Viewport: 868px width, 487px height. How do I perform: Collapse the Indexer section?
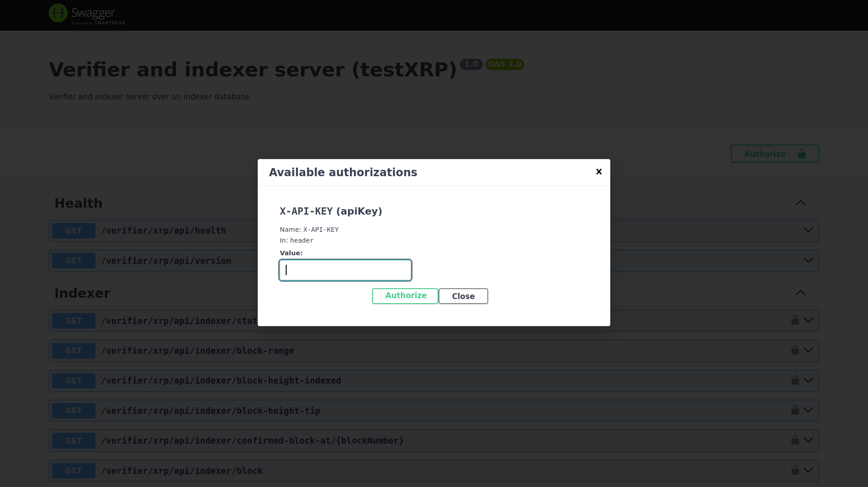pyautogui.click(x=800, y=293)
